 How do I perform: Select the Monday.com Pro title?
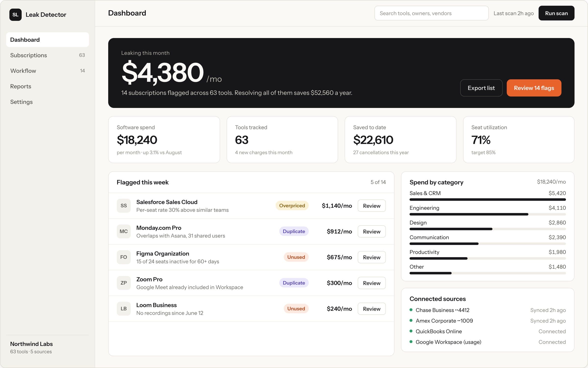tap(159, 228)
